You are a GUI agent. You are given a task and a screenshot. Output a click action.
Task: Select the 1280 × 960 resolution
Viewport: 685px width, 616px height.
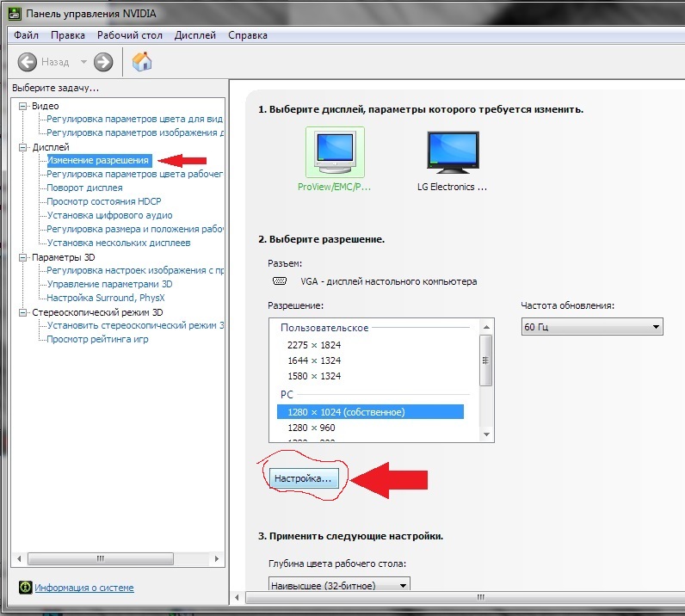point(311,428)
